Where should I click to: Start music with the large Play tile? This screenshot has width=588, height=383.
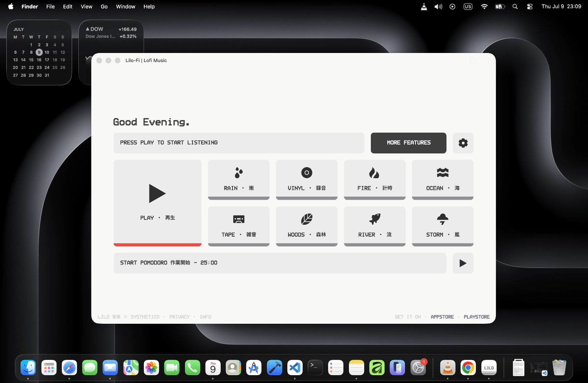tap(158, 203)
